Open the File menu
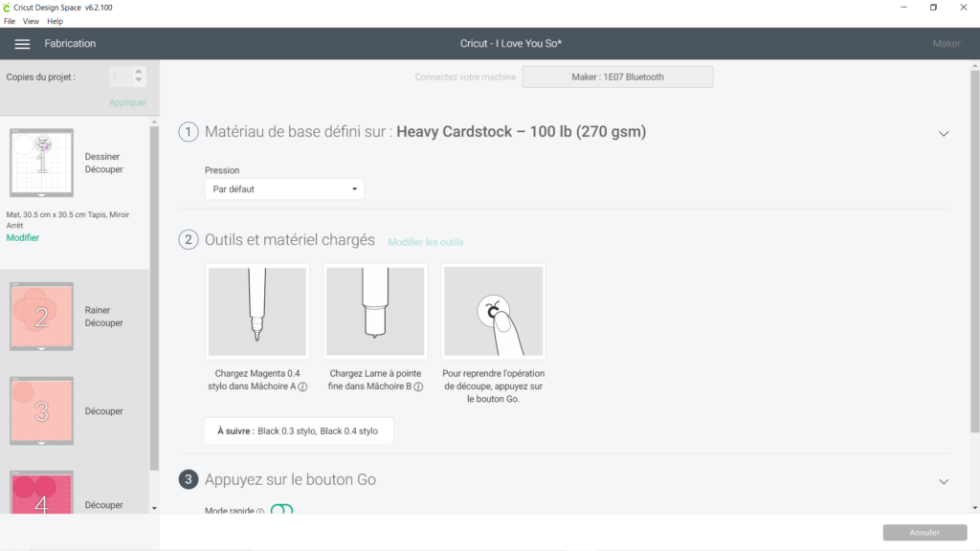The height and width of the screenshot is (551, 980). click(x=10, y=21)
